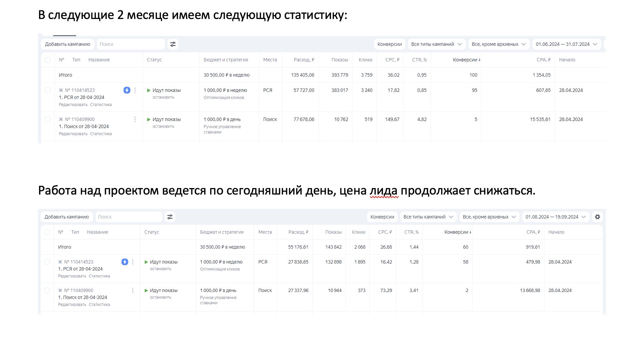Sort by Конверсии column in top table
637x364 pixels.
coord(466,60)
